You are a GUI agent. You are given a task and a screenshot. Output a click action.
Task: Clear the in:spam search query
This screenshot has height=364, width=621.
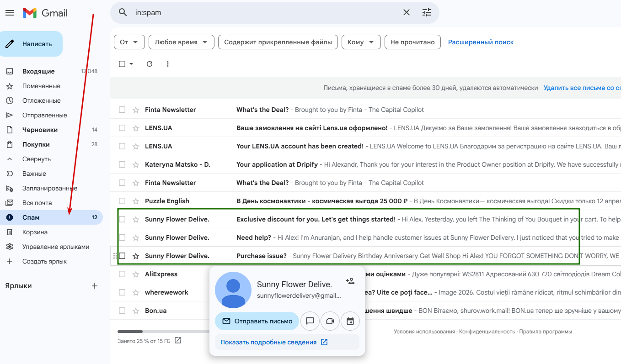(x=407, y=13)
